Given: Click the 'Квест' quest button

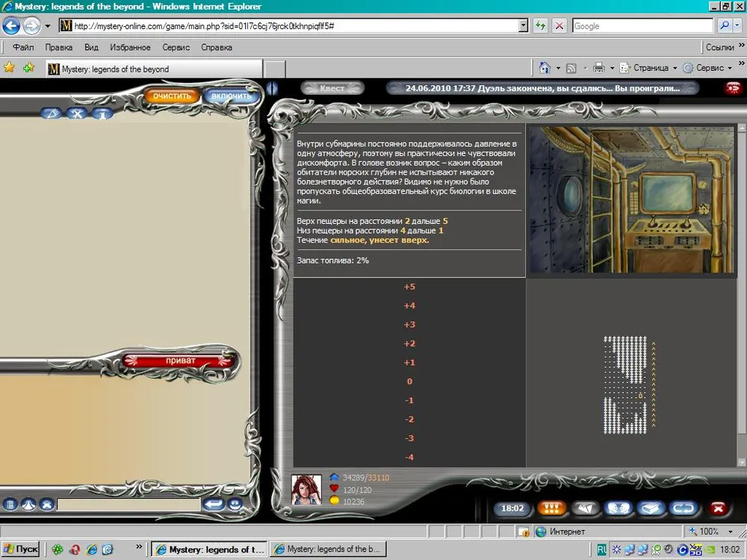Looking at the screenshot, I should 332,88.
